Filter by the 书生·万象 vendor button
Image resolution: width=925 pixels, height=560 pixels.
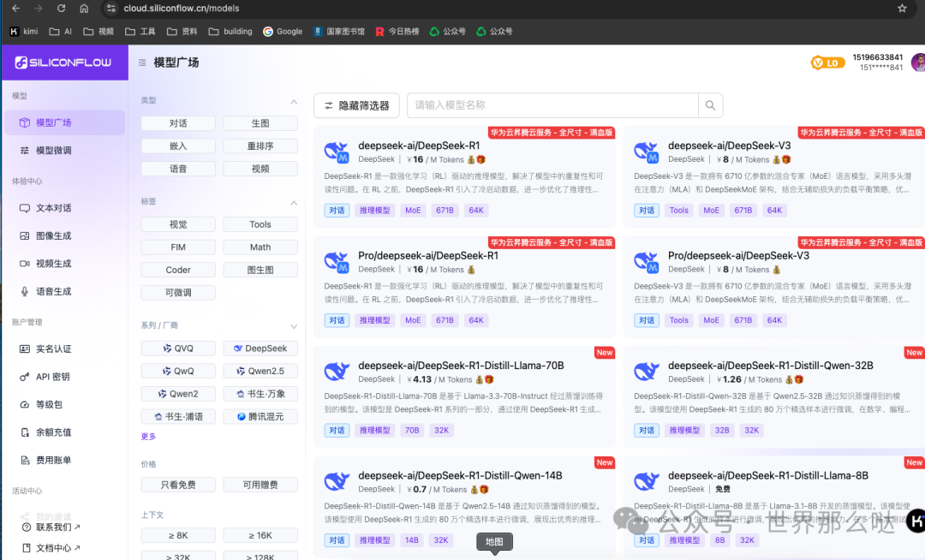(x=260, y=394)
